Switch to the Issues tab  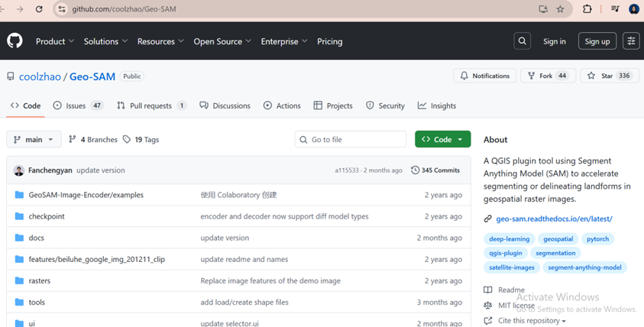(78, 105)
